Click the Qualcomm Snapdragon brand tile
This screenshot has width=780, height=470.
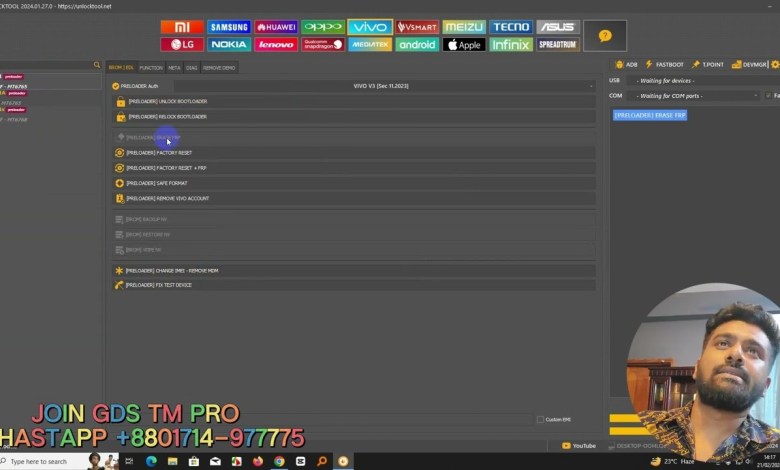[323, 45]
